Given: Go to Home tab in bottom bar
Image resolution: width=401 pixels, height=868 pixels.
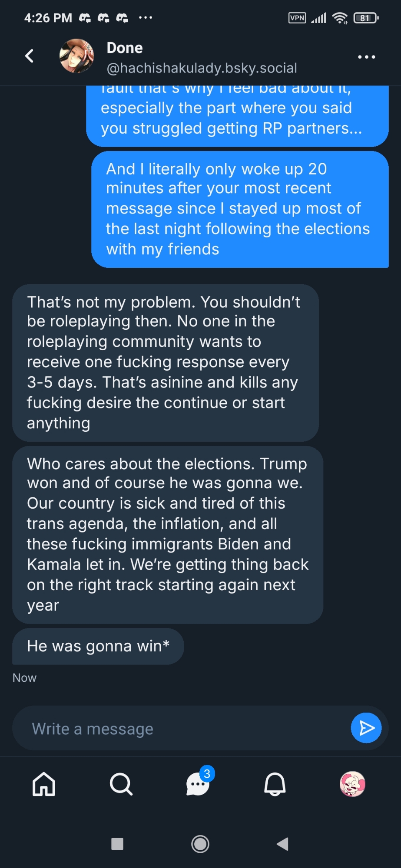Looking at the screenshot, I should tap(44, 784).
